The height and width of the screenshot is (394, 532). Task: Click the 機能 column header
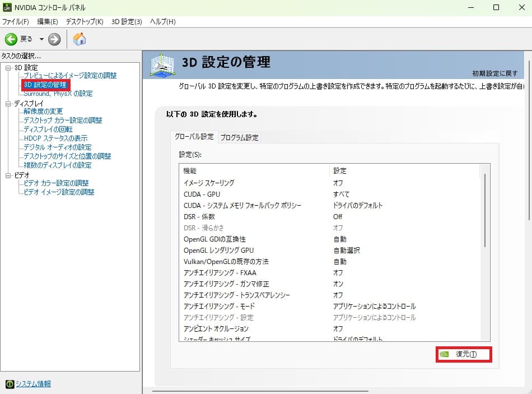[254, 171]
